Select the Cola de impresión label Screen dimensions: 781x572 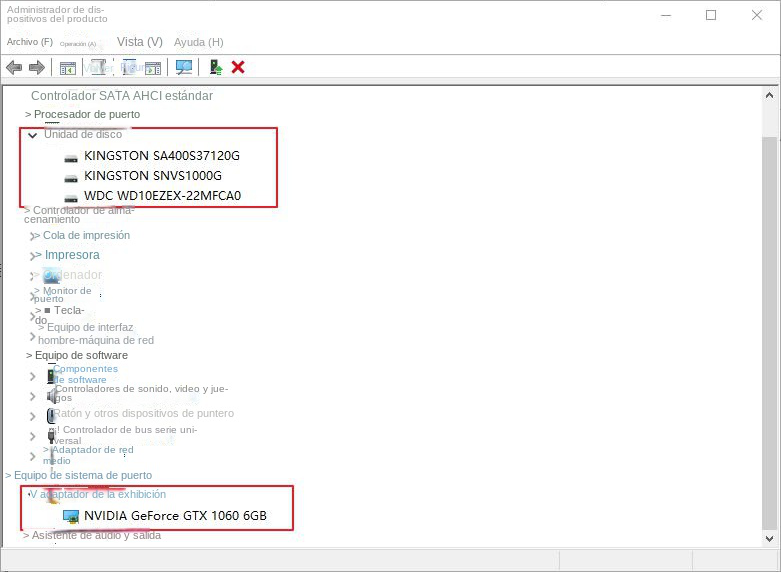[x=86, y=235]
